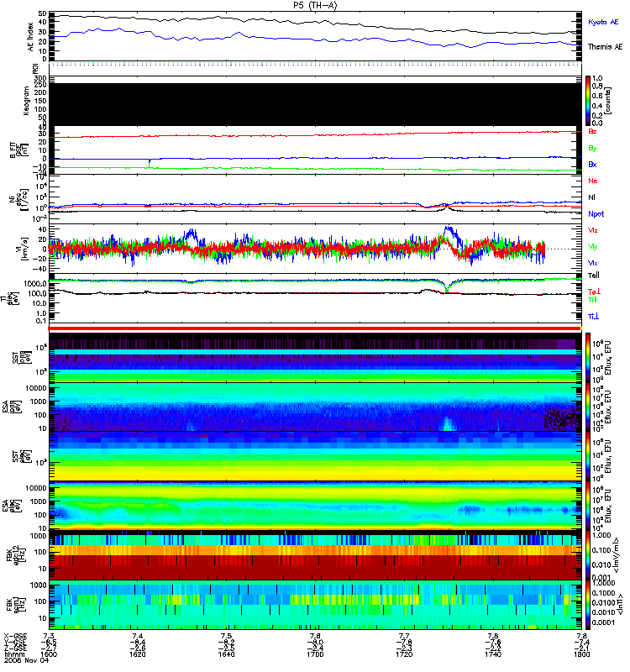630x672 pixels.
Task: Select the red Te perpendicular legend label
Action: [x=594, y=291]
